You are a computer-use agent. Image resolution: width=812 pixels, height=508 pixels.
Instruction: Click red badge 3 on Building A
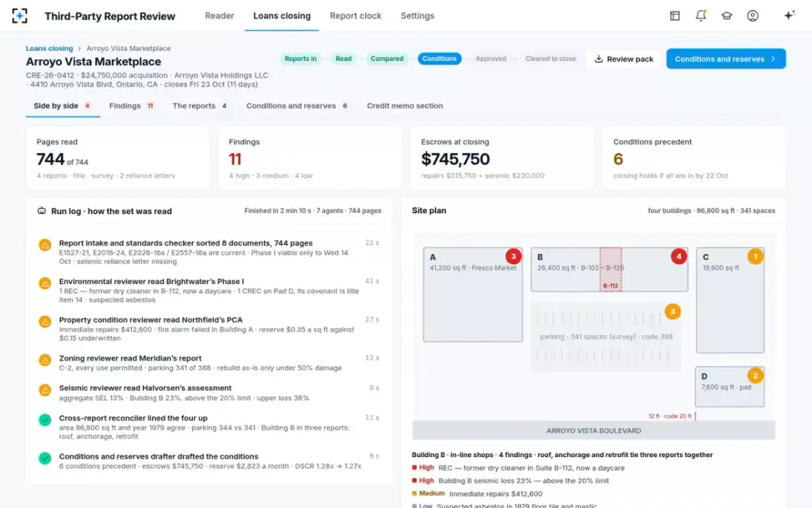[x=514, y=257]
